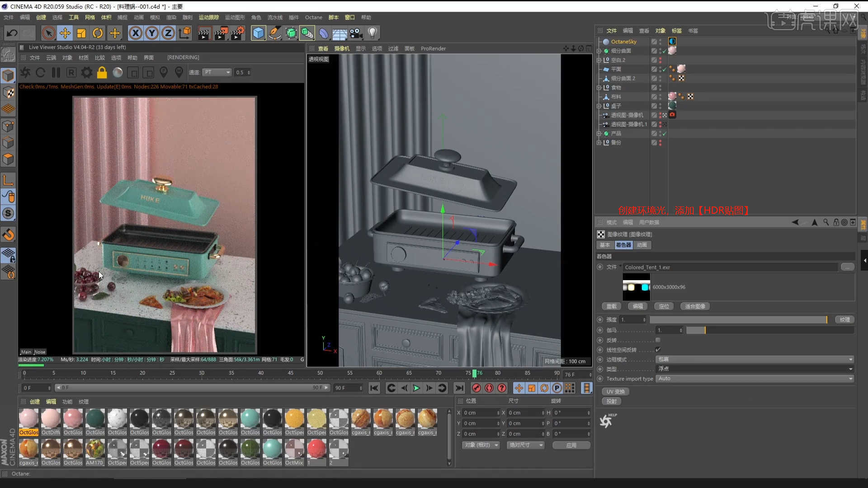Click the padlock icon in the Live Viewer toolbar
Screen dimensions: 868x488
tap(102, 72)
